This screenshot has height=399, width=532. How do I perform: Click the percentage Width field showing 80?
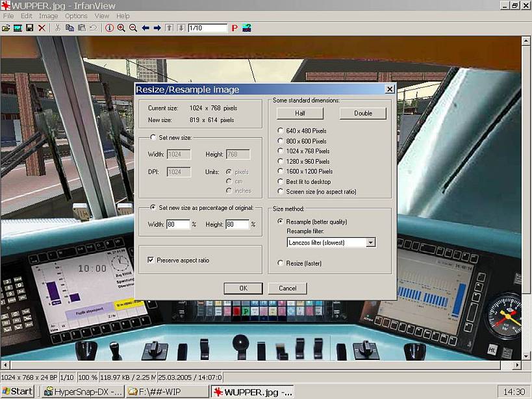[178, 224]
